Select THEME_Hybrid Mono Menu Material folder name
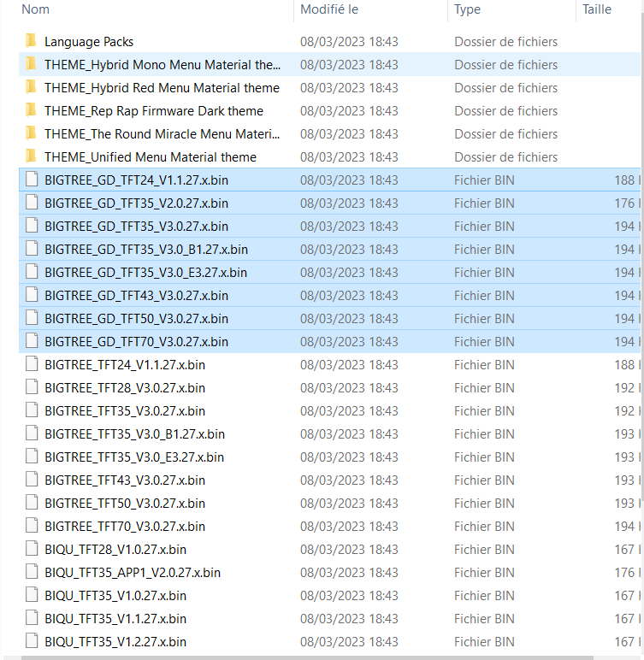 162,65
